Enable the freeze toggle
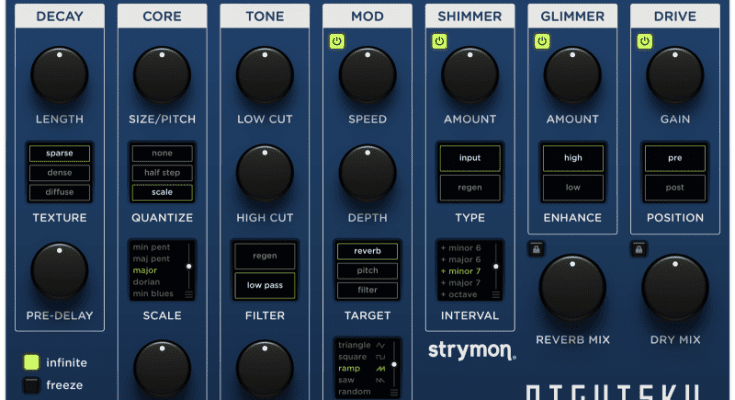Image resolution: width=735 pixels, height=400 pixels. click(x=32, y=385)
